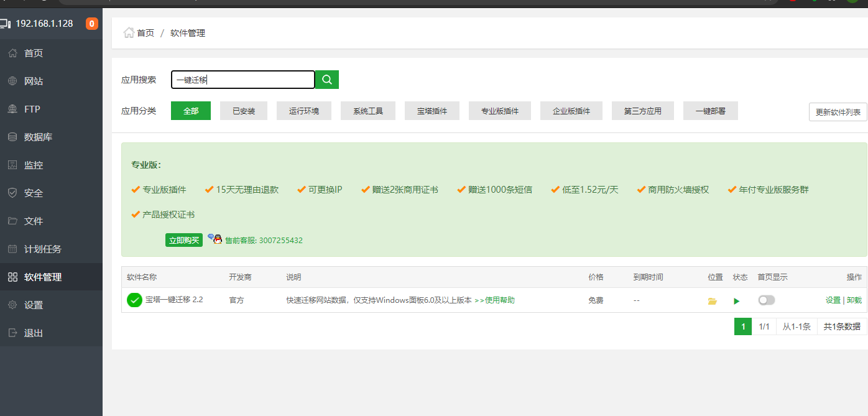Open 监控 in the sidebar
Image resolution: width=868 pixels, height=416 pixels.
(x=51, y=165)
